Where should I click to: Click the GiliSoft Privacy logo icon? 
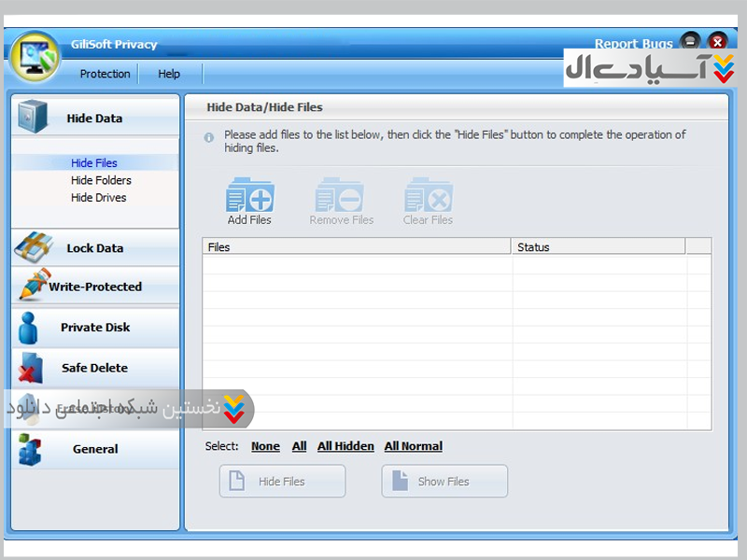click(35, 56)
